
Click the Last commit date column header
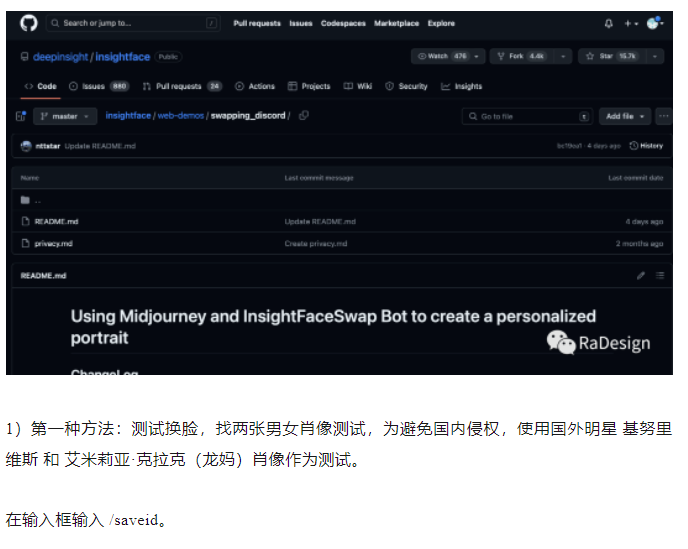635,178
